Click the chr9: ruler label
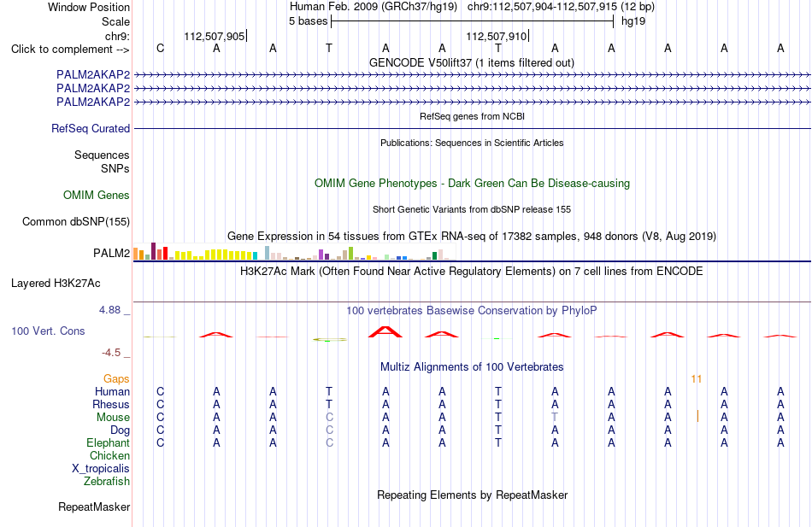Image resolution: width=812 pixels, height=527 pixels. [x=117, y=36]
